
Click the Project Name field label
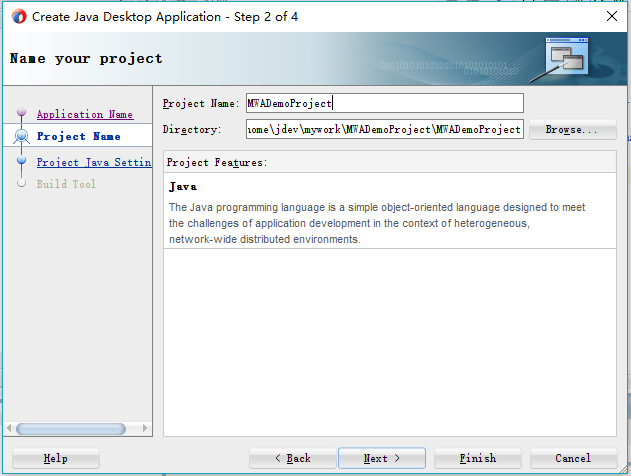(201, 104)
